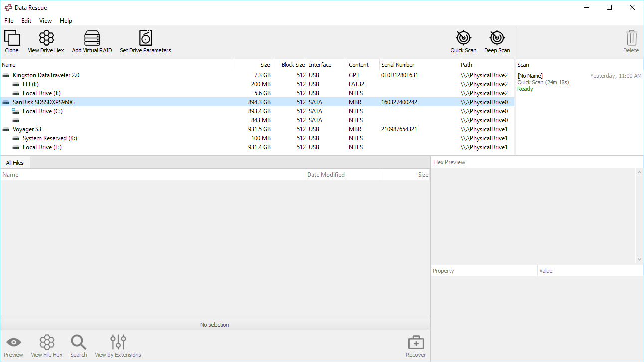The width and height of the screenshot is (644, 362).
Task: Select the Voyager S3 drive
Action: [x=257, y=129]
